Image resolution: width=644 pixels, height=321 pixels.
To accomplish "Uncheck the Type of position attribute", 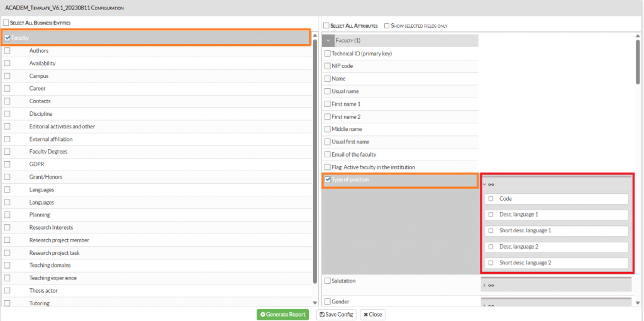I will pos(328,180).
